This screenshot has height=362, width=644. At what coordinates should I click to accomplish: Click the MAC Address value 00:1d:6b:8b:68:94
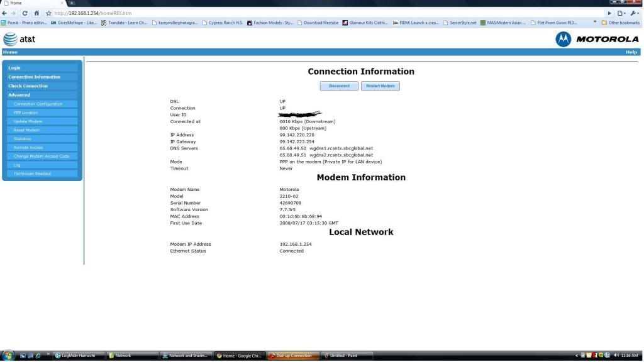(301, 216)
